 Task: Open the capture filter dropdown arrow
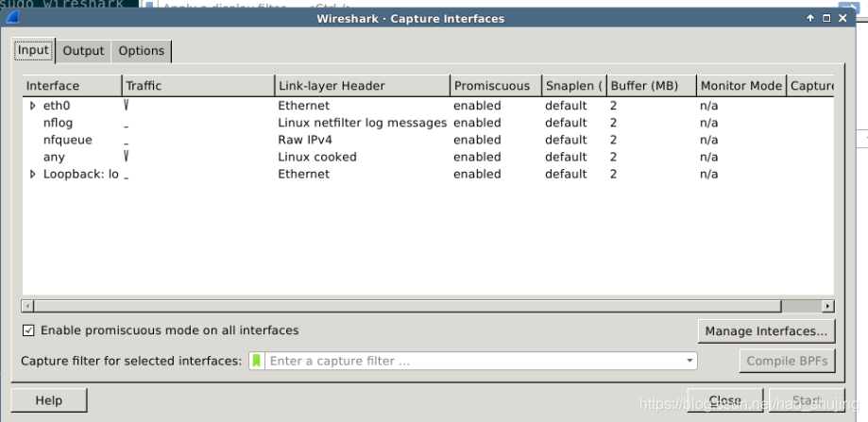689,361
